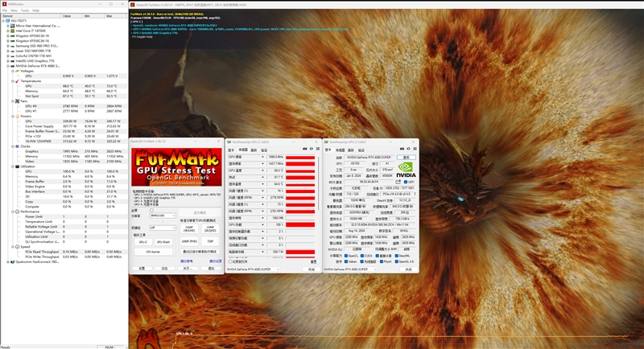
Task: Toggle the CUDA checkbox
Action: tap(361, 256)
